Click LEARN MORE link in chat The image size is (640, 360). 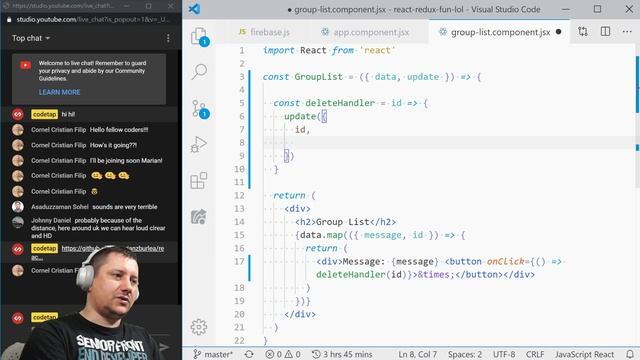[60, 92]
